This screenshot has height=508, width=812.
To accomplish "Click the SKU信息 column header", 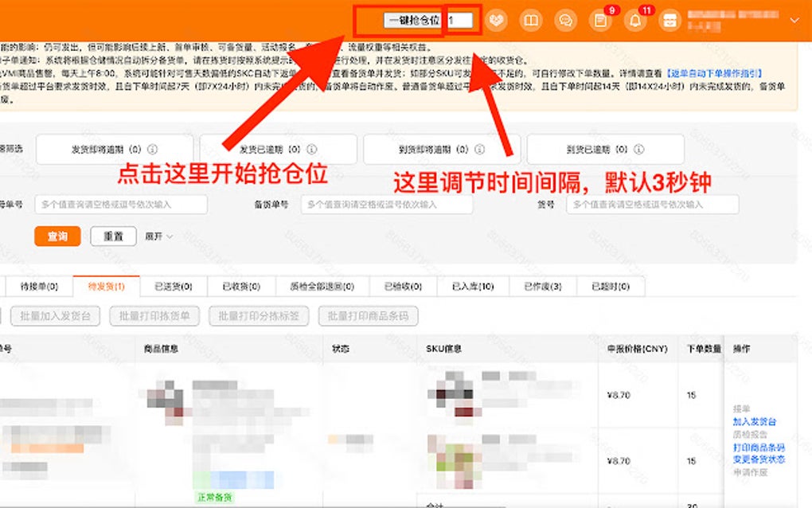I will coord(443,349).
